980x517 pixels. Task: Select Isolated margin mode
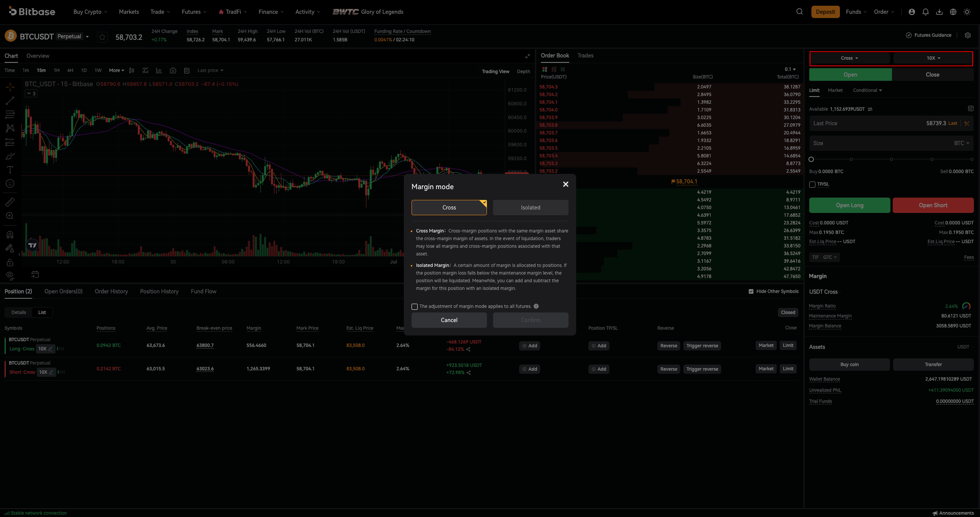531,208
